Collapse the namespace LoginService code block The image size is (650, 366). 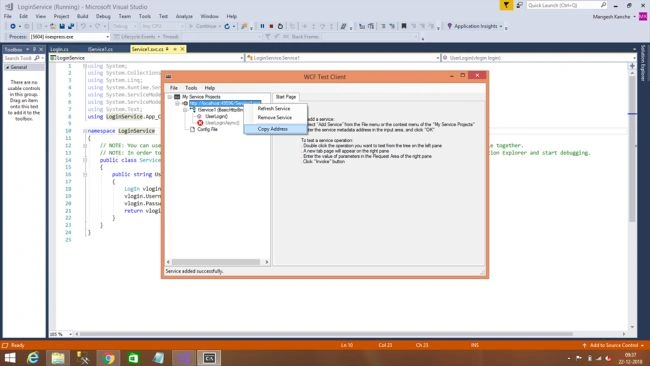85,131
